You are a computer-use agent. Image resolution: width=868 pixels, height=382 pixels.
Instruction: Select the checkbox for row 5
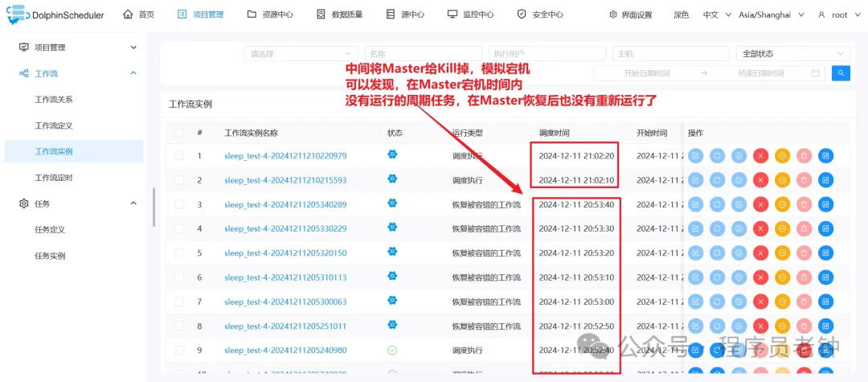[179, 253]
